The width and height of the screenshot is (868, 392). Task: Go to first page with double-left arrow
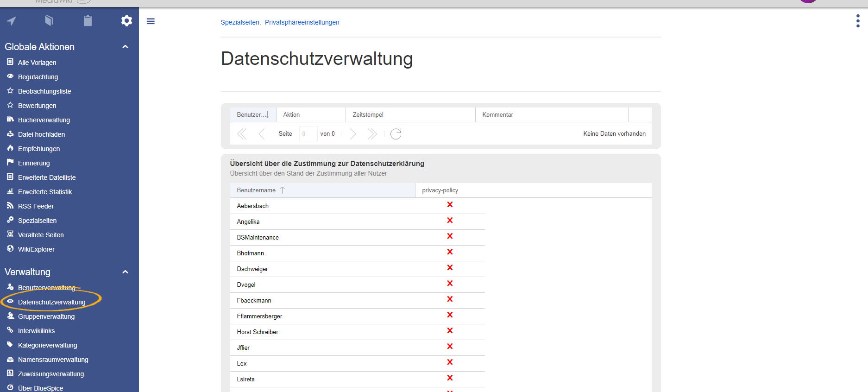click(242, 134)
